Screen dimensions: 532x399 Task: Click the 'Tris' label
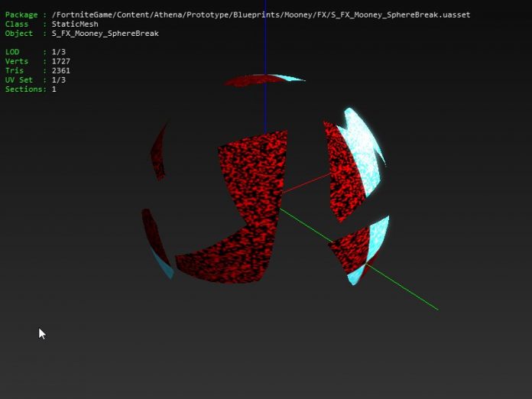point(15,70)
